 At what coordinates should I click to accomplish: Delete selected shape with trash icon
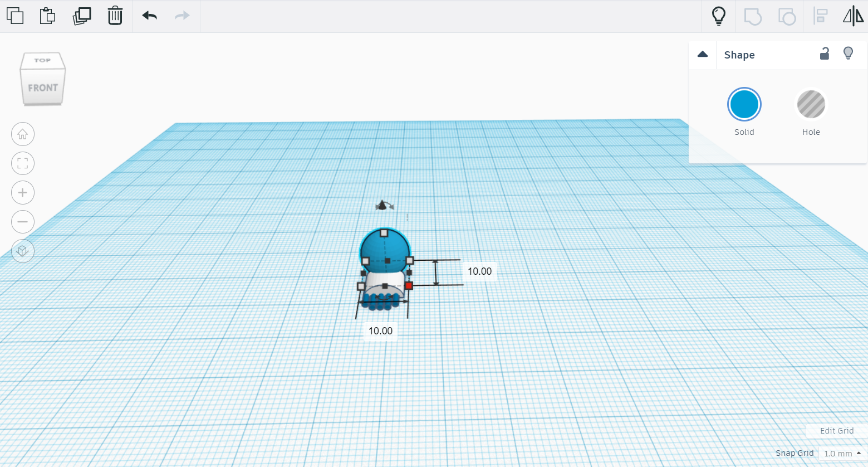(x=115, y=16)
